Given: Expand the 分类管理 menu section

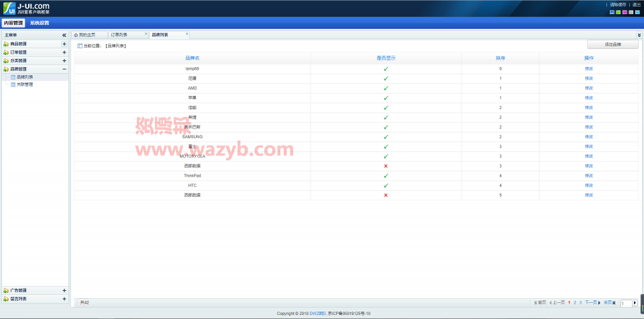Looking at the screenshot, I should click(x=64, y=61).
